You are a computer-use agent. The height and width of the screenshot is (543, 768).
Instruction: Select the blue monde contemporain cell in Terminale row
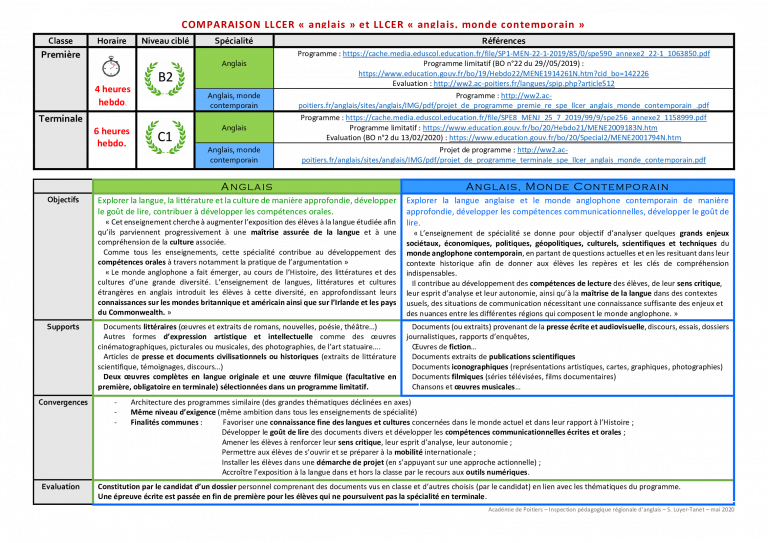pyautogui.click(x=234, y=155)
